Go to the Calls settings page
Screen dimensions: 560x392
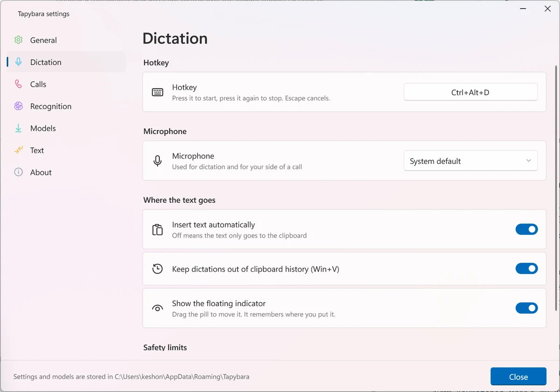coord(66,84)
